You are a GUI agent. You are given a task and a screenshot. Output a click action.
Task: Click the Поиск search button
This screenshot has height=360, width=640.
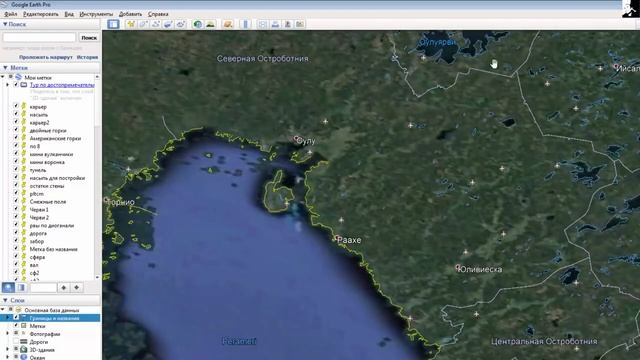click(89, 38)
